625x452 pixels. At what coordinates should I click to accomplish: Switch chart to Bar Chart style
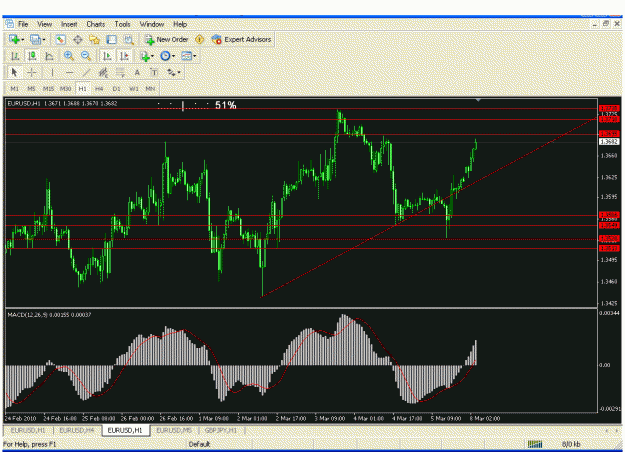coord(15,56)
